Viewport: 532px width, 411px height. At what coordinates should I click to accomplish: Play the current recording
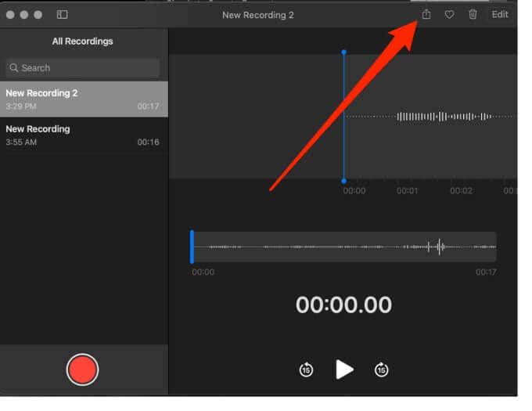tap(344, 370)
